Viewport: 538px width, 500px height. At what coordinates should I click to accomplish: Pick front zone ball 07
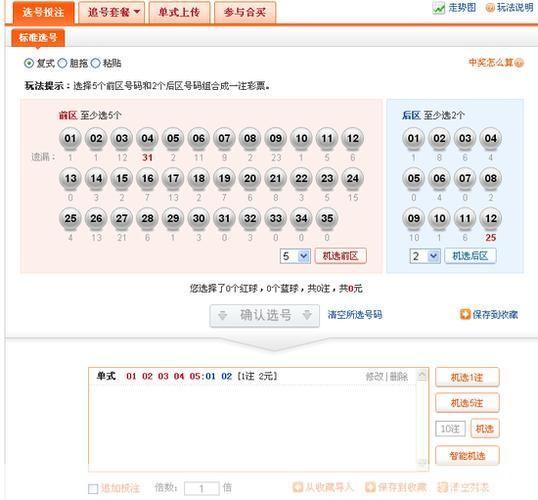224,138
